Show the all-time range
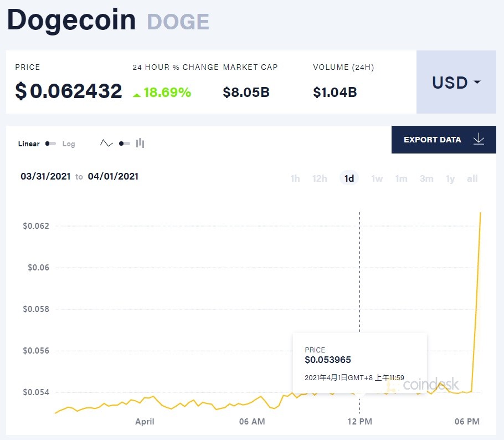504x440 pixels. point(472,178)
